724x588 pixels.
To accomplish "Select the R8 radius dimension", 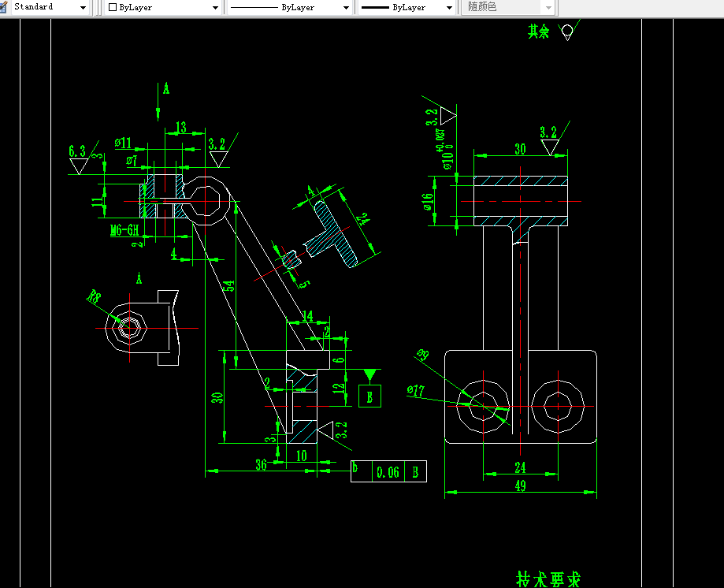I will 94,296.
